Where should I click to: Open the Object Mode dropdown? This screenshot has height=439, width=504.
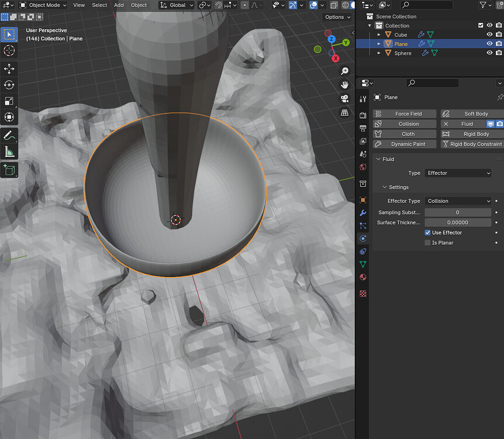point(43,5)
